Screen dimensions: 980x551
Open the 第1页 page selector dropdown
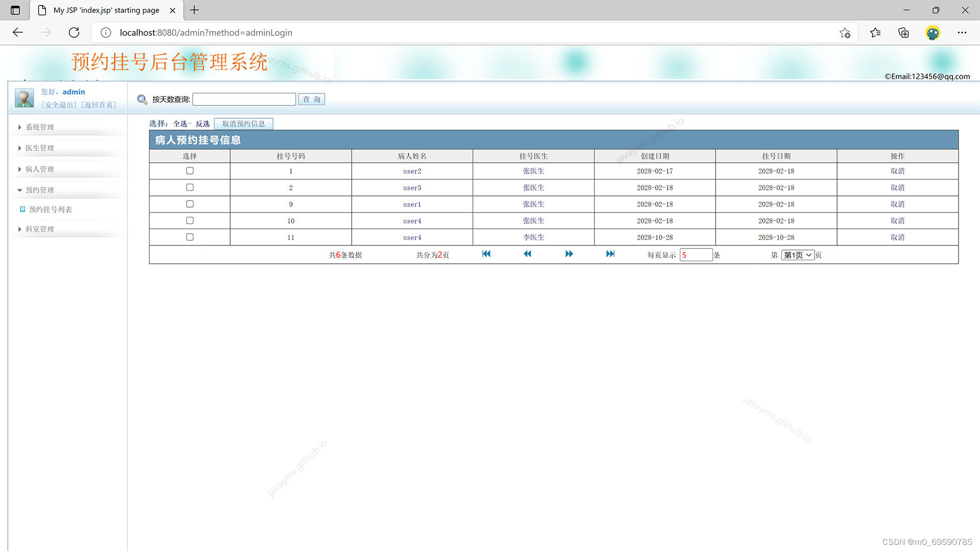(x=797, y=255)
